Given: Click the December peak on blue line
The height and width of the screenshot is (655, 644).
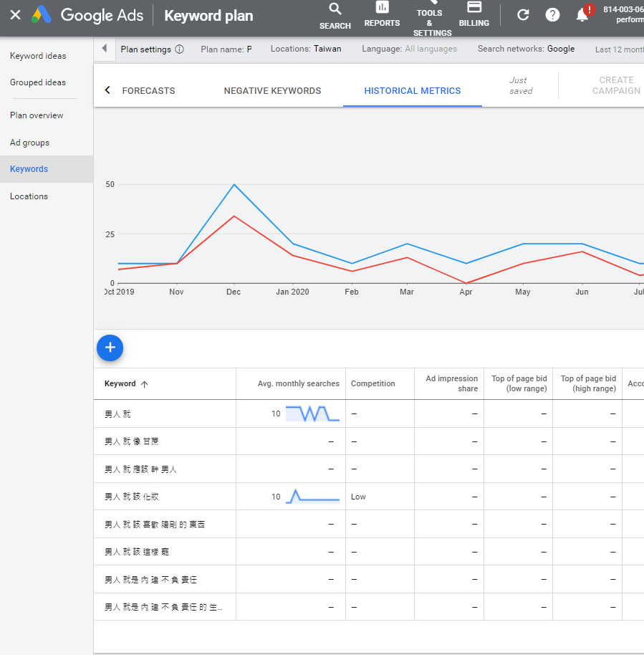Looking at the screenshot, I should pos(234,185).
